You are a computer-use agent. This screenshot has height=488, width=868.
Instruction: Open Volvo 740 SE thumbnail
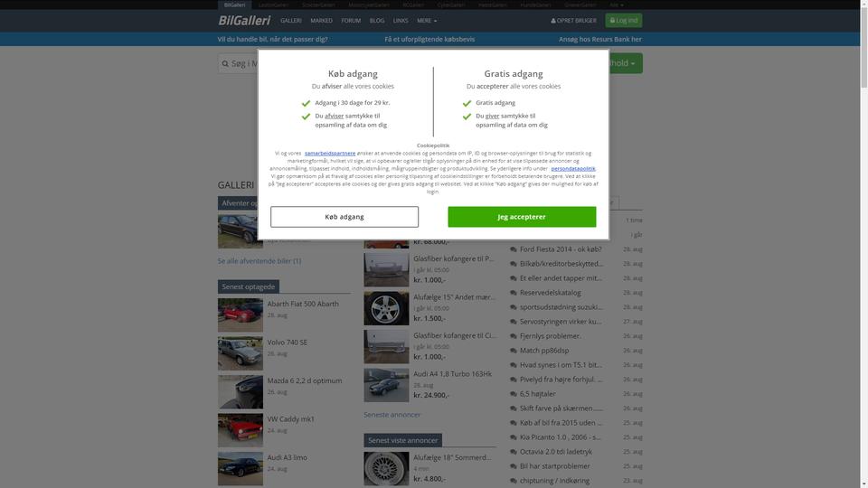pyautogui.click(x=241, y=353)
